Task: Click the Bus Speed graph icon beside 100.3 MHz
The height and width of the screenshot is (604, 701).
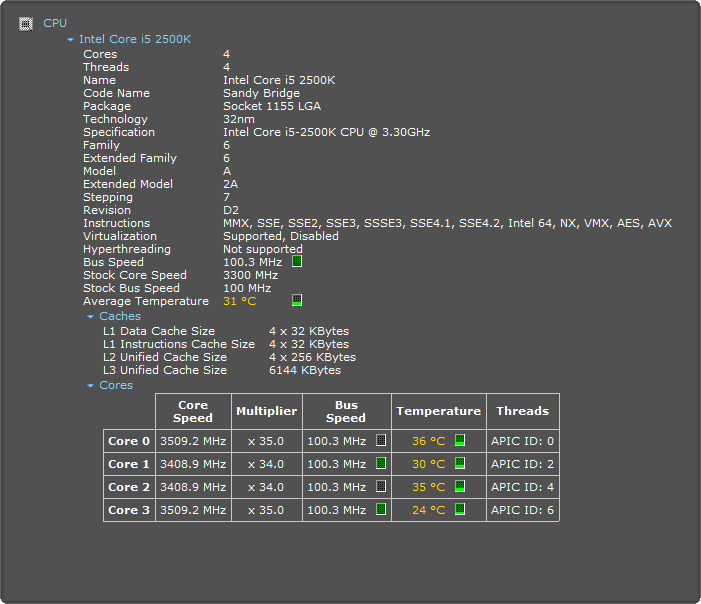Action: point(297,262)
